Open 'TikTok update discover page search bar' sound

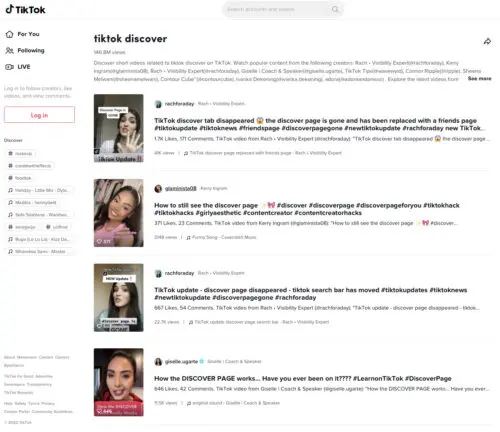262,322
